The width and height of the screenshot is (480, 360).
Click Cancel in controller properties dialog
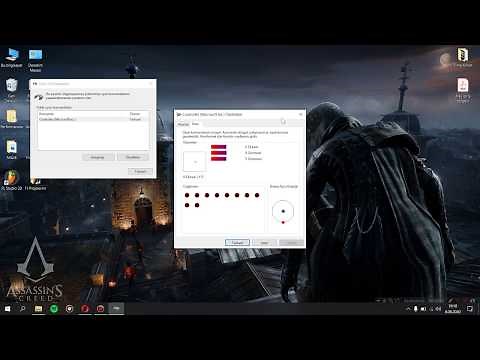tap(264, 243)
